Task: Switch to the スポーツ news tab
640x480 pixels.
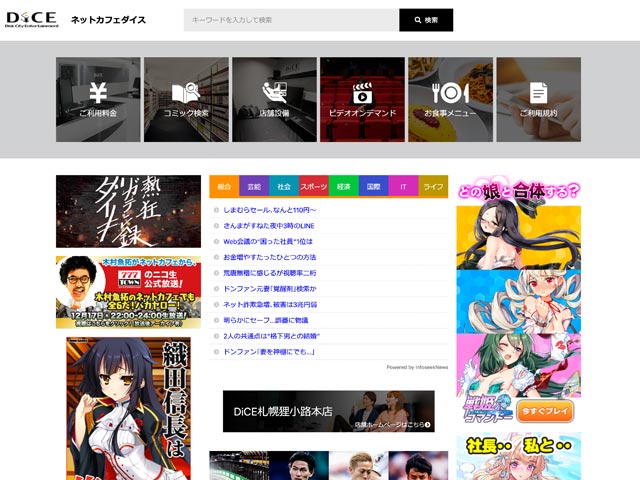Action: coord(313,187)
